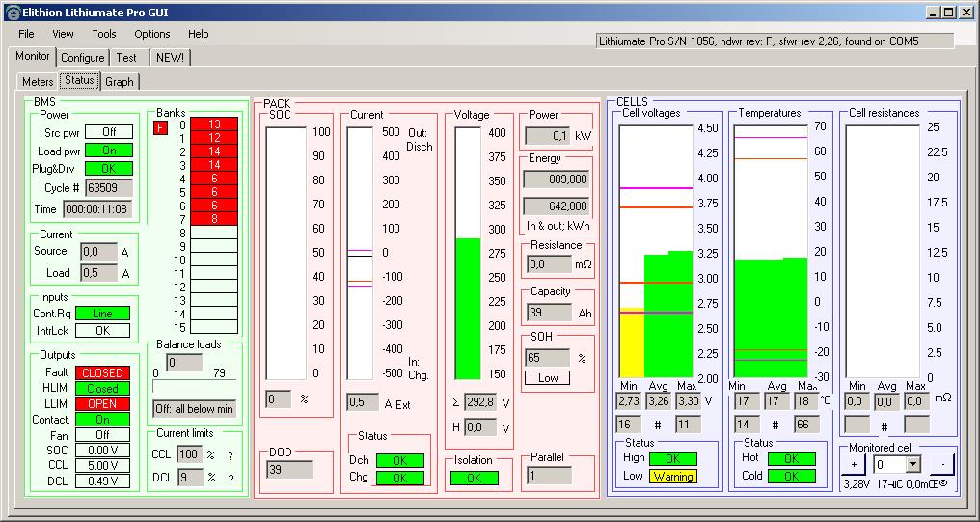
Task: Switch to the Graph sub-tab
Action: click(119, 82)
